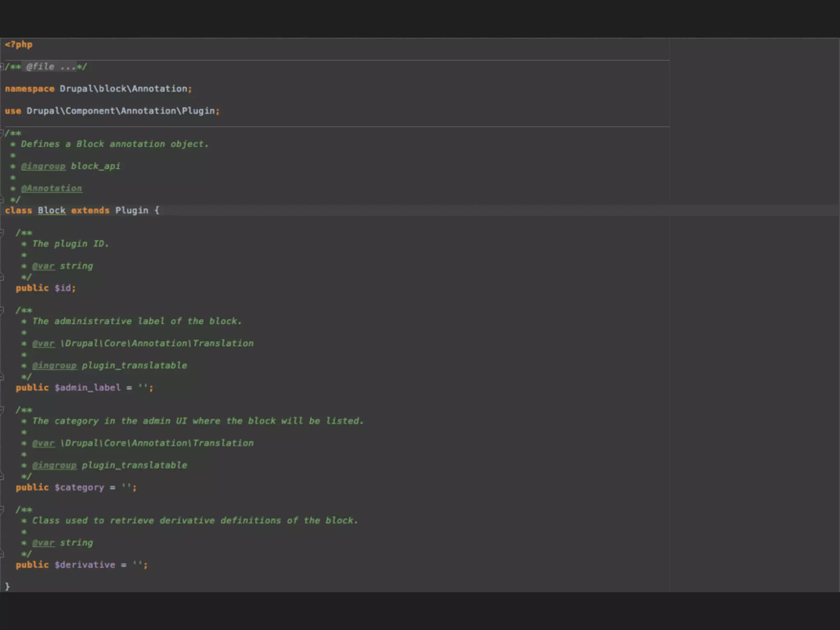Click fold end marker above public $id
This screenshot has height=630, width=840.
2,277
